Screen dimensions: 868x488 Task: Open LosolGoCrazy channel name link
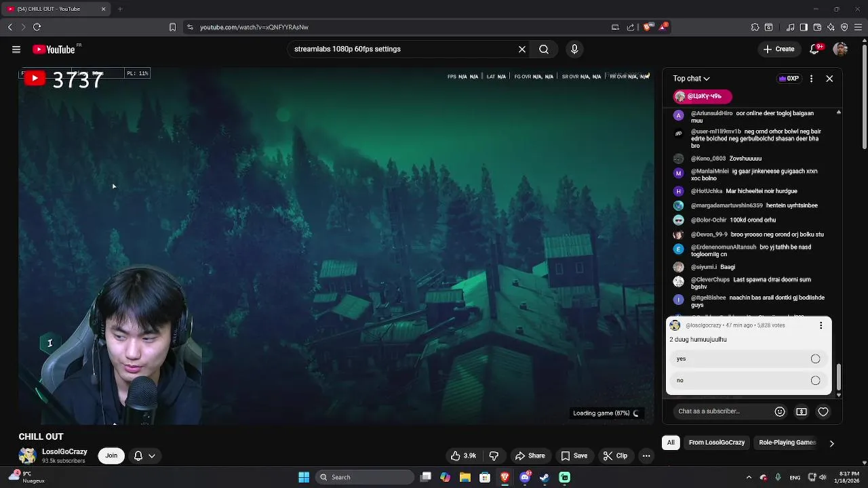click(64, 451)
